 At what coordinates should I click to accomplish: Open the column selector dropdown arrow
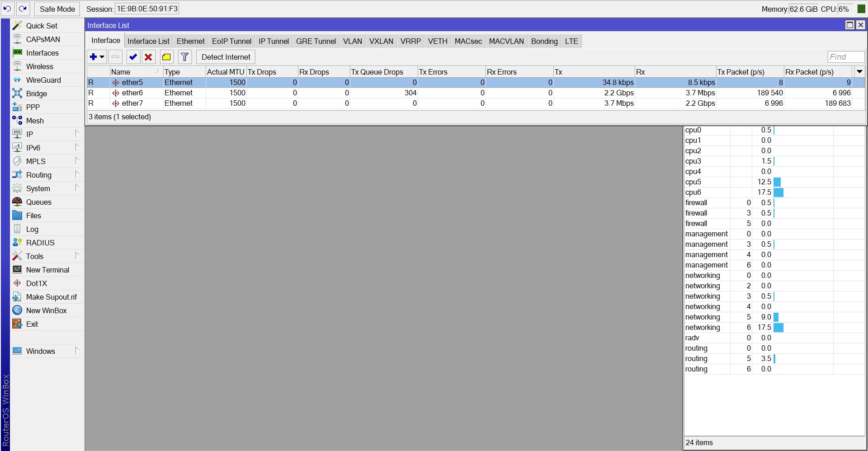859,71
